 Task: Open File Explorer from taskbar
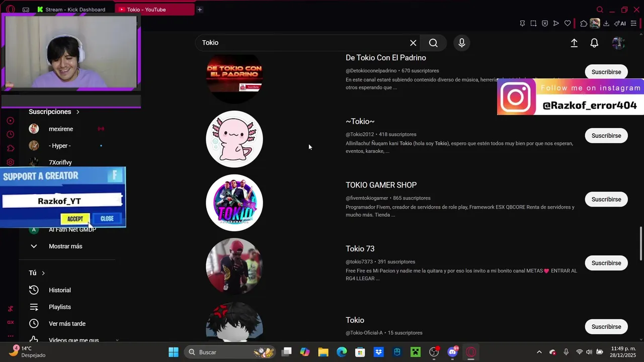323,352
